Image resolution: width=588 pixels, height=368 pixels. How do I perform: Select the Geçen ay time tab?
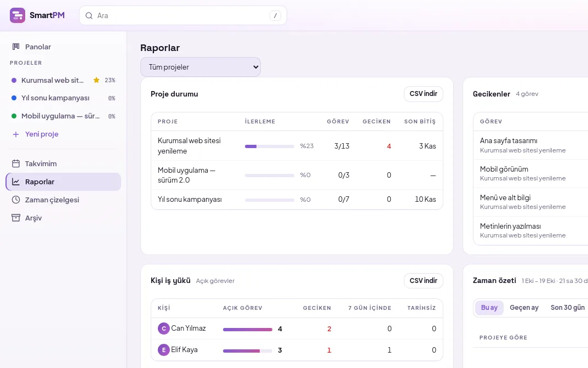[524, 308]
